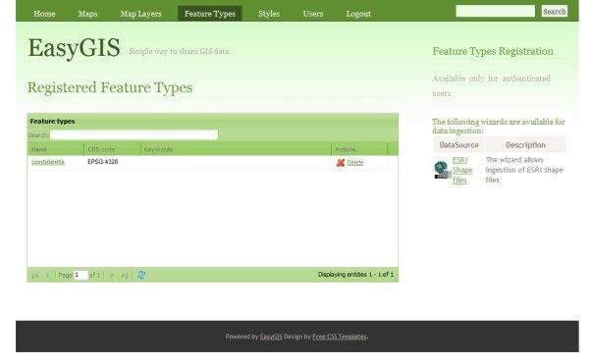Open the continents feature type link
The height and width of the screenshot is (364, 589).
[x=48, y=162]
